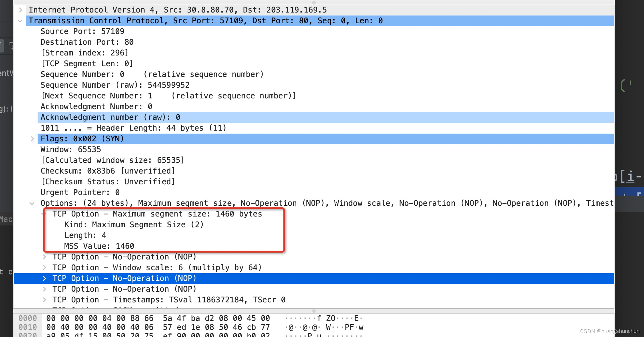Collapse the Transmission Control Protocol section
Viewport: 644px width, 337px height.
20,21
